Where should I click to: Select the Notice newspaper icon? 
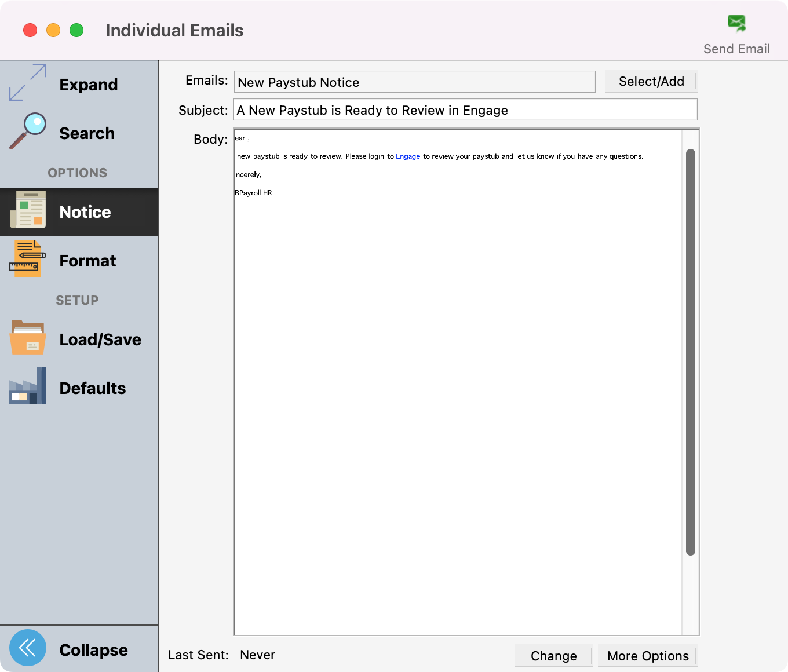[x=28, y=210]
